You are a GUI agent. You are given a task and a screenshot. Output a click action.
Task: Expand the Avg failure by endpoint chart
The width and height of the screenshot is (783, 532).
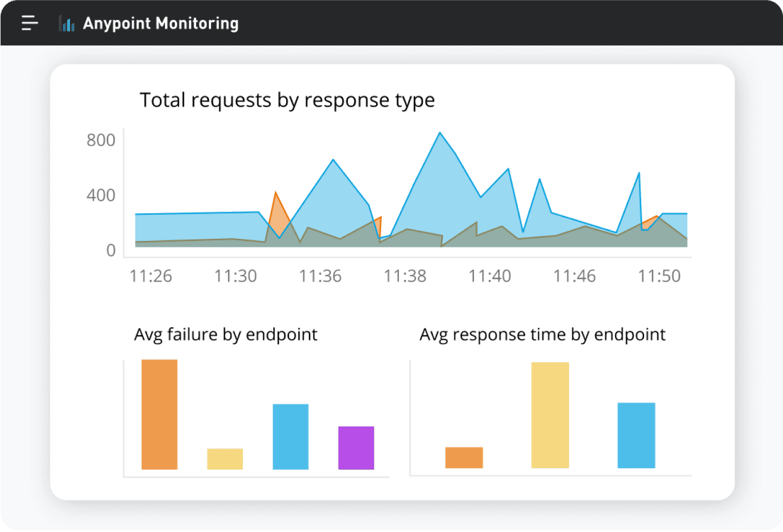click(225, 334)
